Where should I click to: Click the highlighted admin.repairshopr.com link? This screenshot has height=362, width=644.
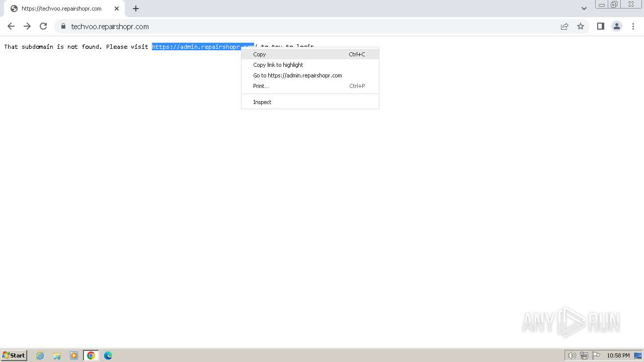[x=197, y=47]
